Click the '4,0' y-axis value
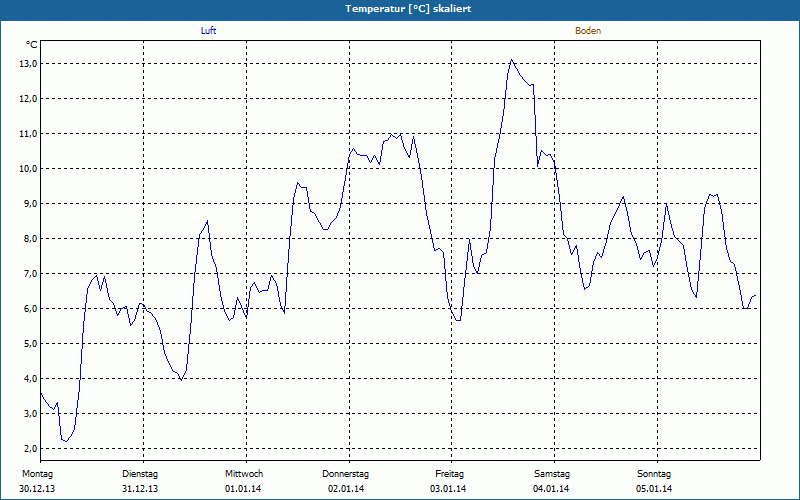This screenshot has height=500, width=800. [x=30, y=379]
